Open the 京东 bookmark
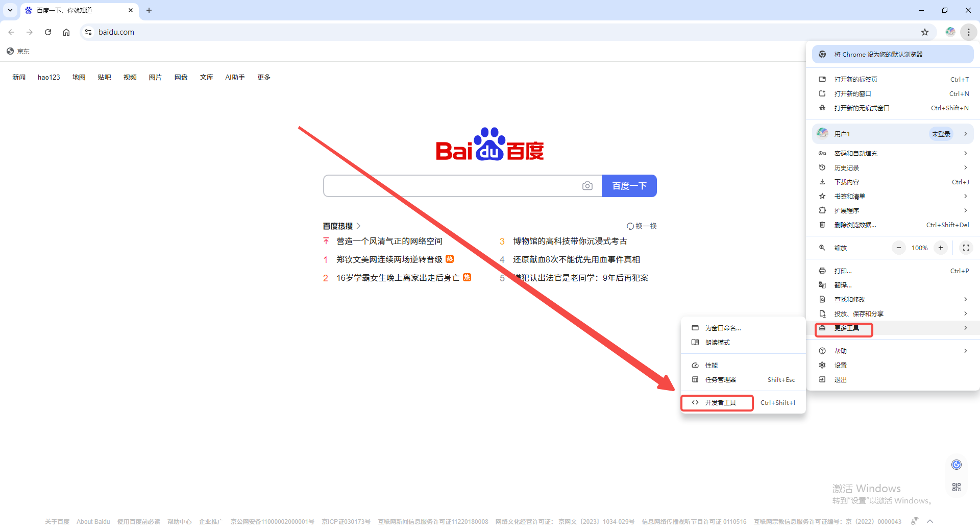 [18, 51]
